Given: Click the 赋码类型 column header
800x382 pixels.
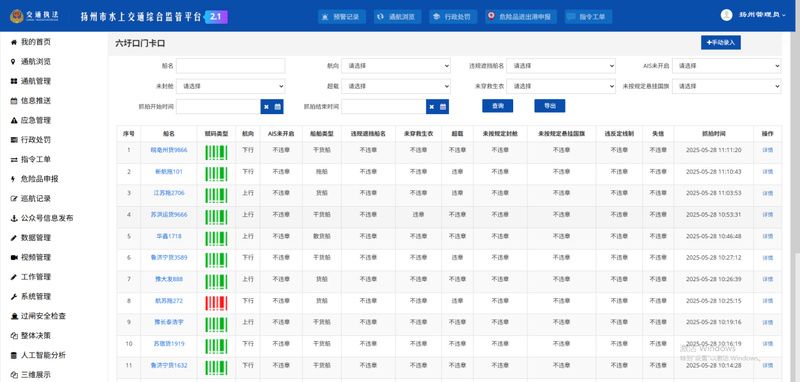Looking at the screenshot, I should [x=216, y=134].
